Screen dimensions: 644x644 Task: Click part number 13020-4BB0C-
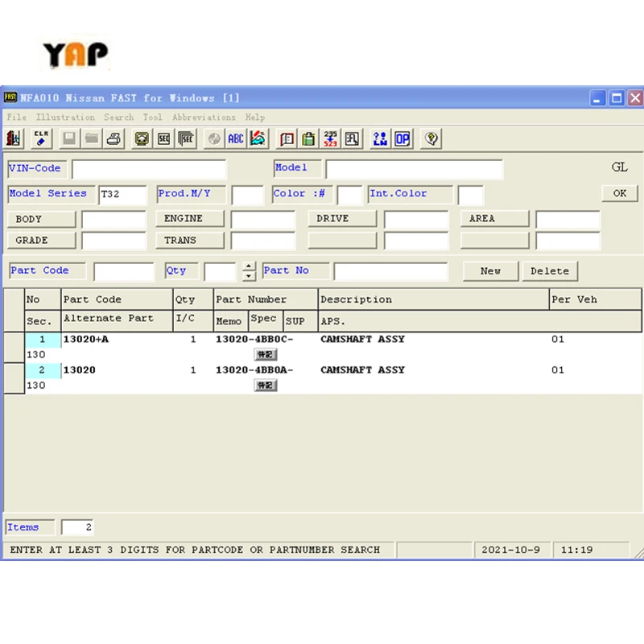[254, 339]
